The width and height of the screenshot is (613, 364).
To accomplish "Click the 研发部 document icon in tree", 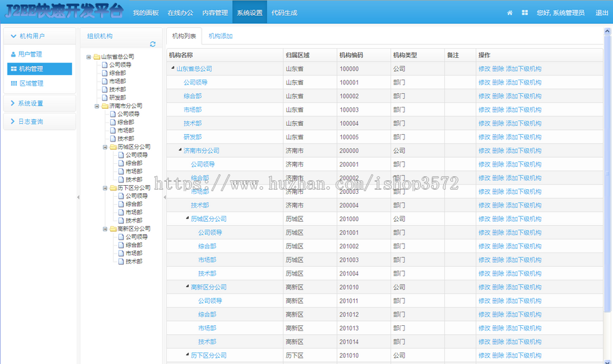I will pyautogui.click(x=104, y=98).
